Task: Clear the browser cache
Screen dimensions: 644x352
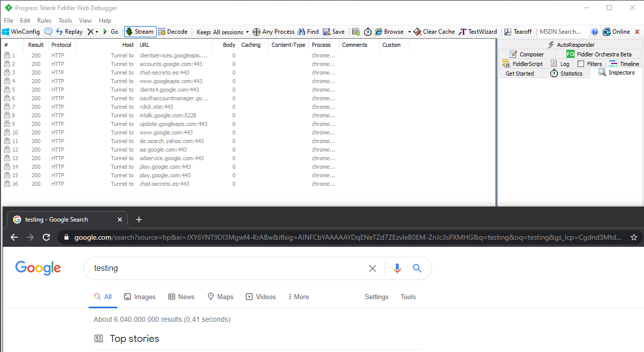Action: coord(434,32)
